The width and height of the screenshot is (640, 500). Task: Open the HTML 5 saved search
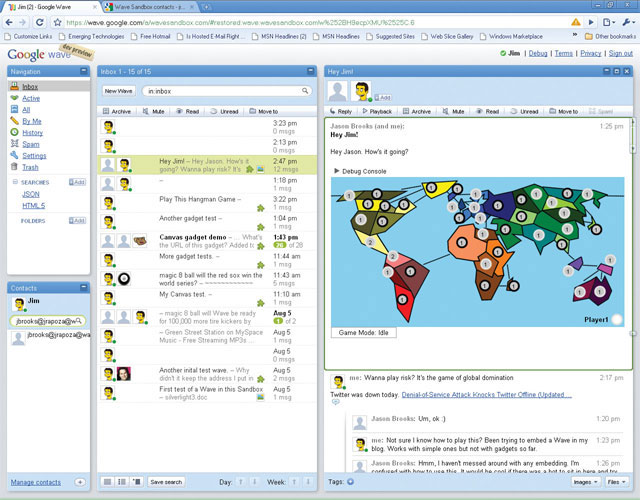pos(33,206)
